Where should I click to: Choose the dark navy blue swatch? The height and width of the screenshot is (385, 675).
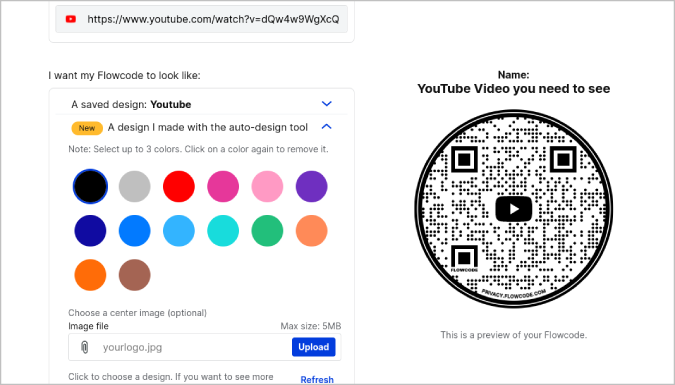(90, 231)
